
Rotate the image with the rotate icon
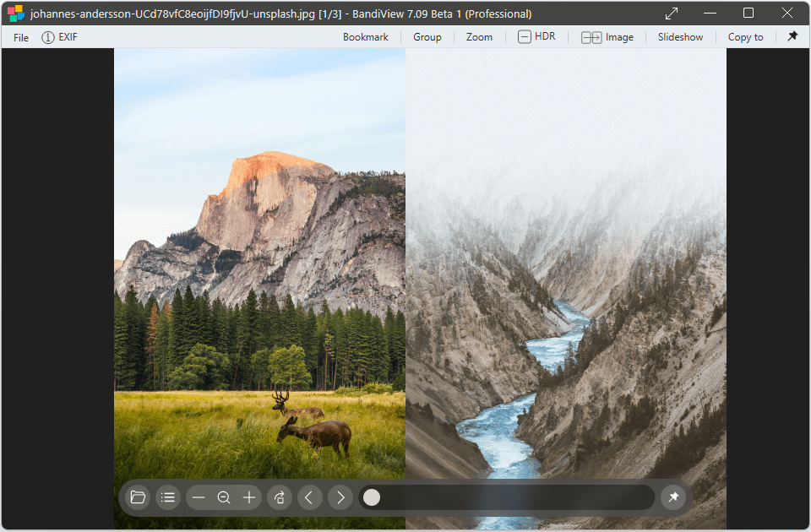[280, 497]
